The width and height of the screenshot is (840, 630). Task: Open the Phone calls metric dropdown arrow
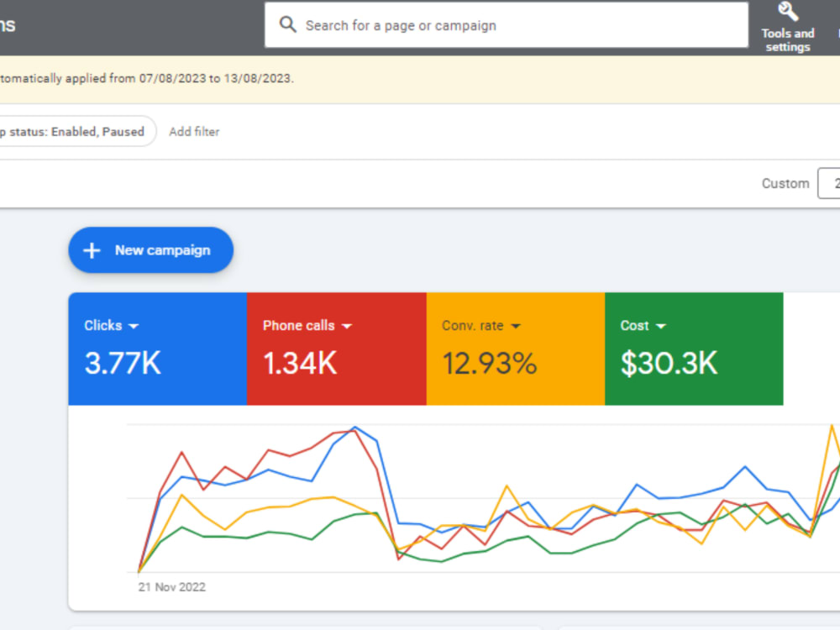click(x=347, y=326)
